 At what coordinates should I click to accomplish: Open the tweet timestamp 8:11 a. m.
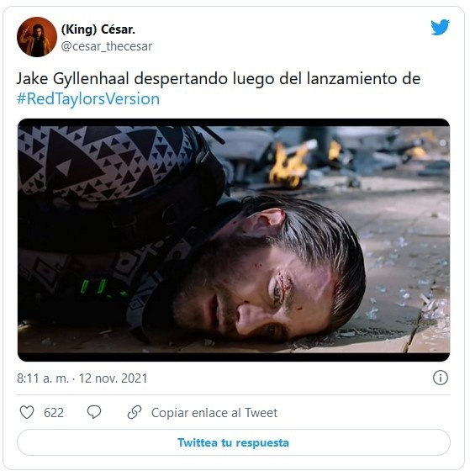43,378
